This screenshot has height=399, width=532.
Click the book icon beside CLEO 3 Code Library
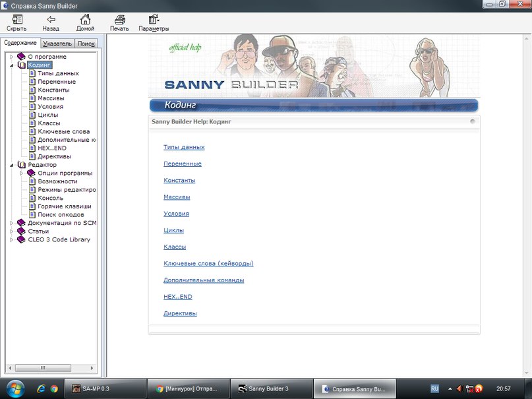[21, 239]
